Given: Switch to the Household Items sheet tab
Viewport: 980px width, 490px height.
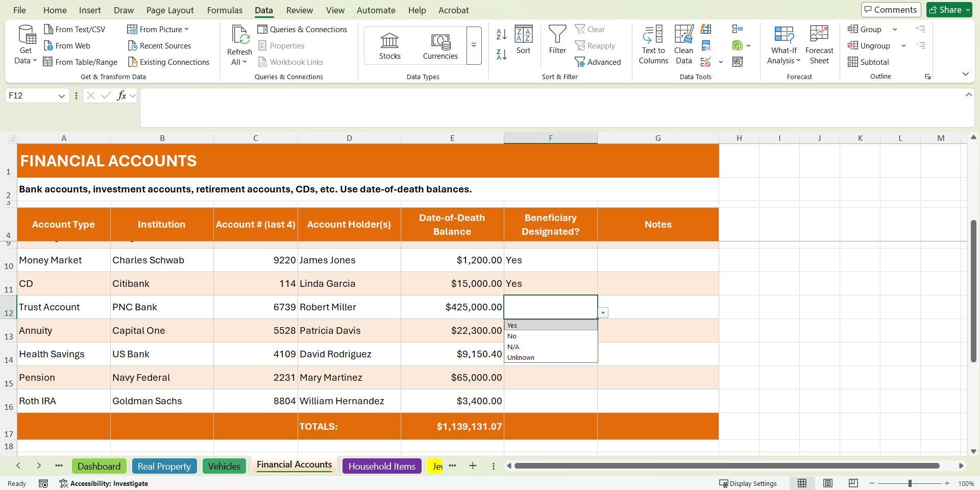Looking at the screenshot, I should 382,466.
